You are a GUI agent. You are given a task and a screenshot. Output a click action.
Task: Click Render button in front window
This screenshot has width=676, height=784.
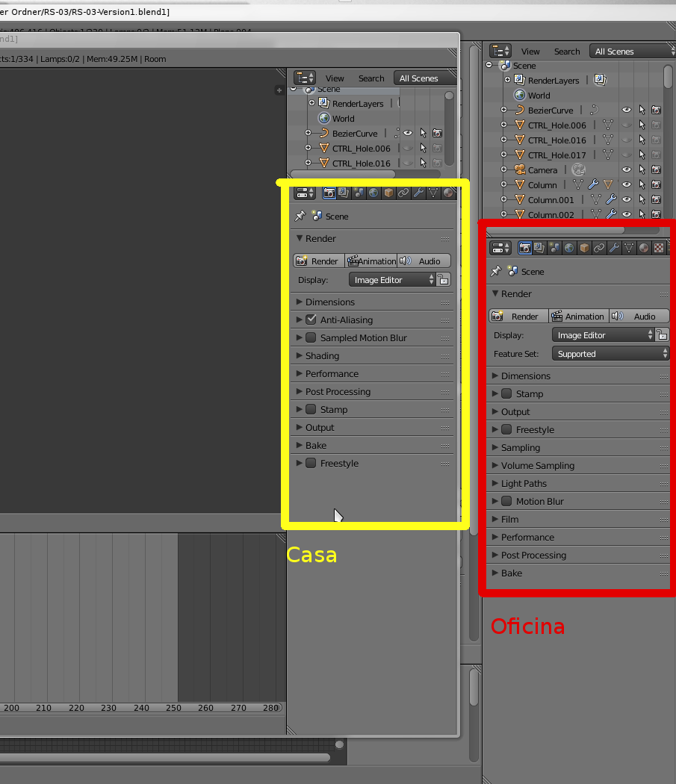coord(319,261)
